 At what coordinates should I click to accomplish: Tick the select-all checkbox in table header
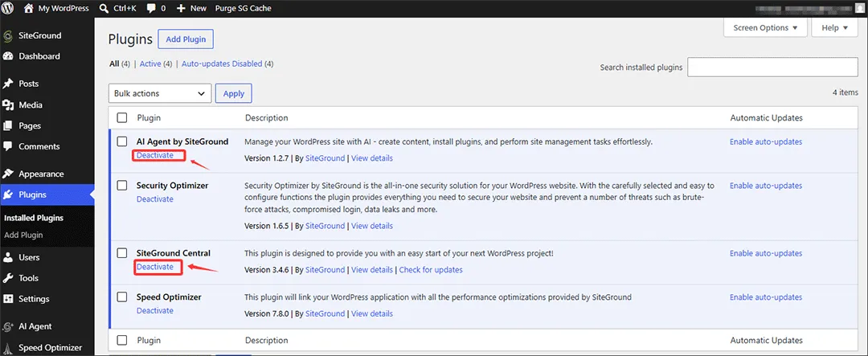pos(122,118)
